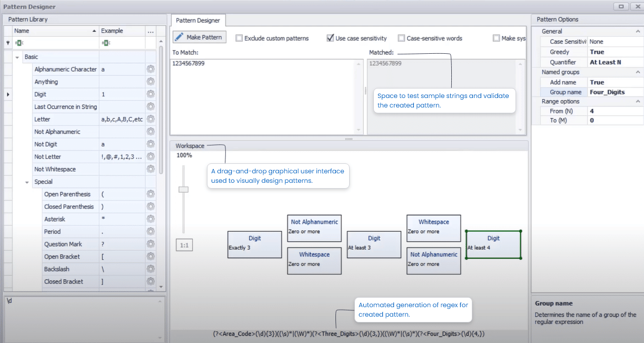
Task: Enable the Exclude custom patterns checkbox
Action: 239,38
